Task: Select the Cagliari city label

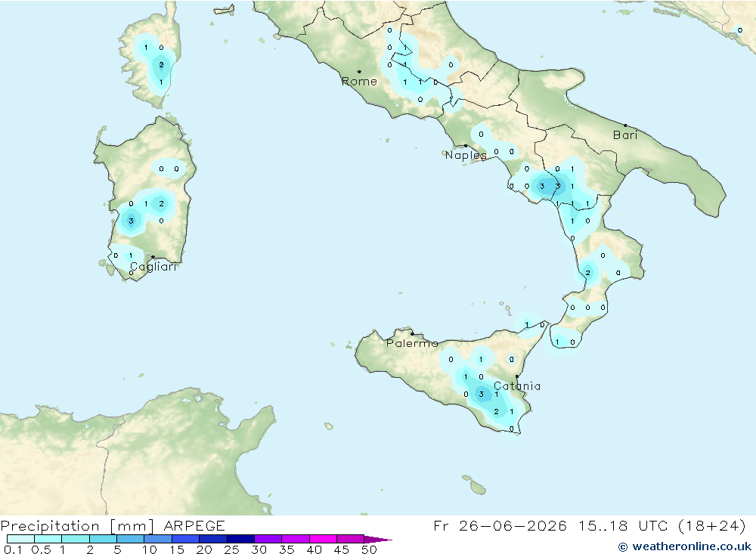Action: pos(153,267)
